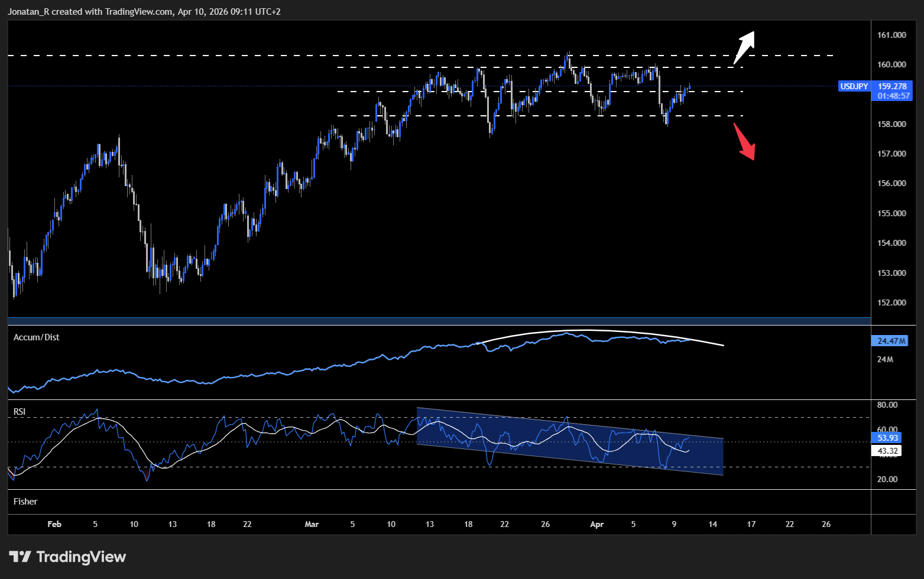Select the Fisher panel legend
This screenshot has height=579, width=924.
click(x=25, y=501)
